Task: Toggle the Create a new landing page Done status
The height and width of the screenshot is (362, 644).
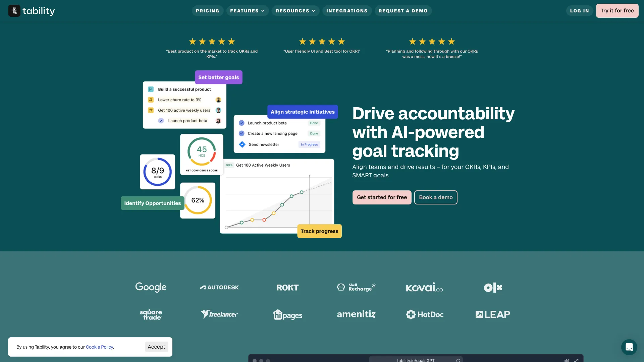Action: pyautogui.click(x=314, y=133)
